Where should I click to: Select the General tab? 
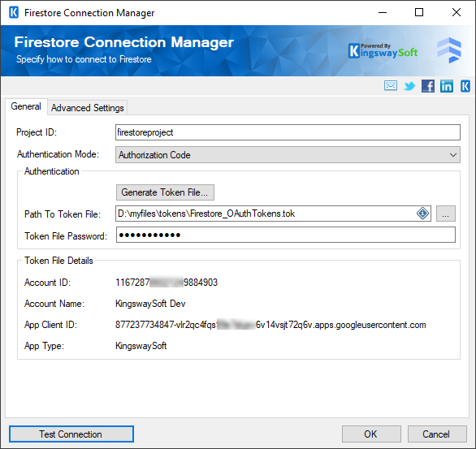pyautogui.click(x=26, y=106)
